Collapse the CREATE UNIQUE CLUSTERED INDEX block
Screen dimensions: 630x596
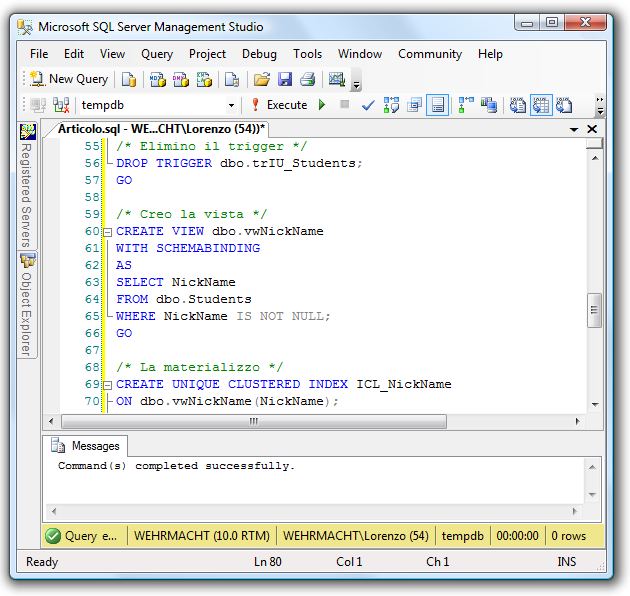point(107,385)
